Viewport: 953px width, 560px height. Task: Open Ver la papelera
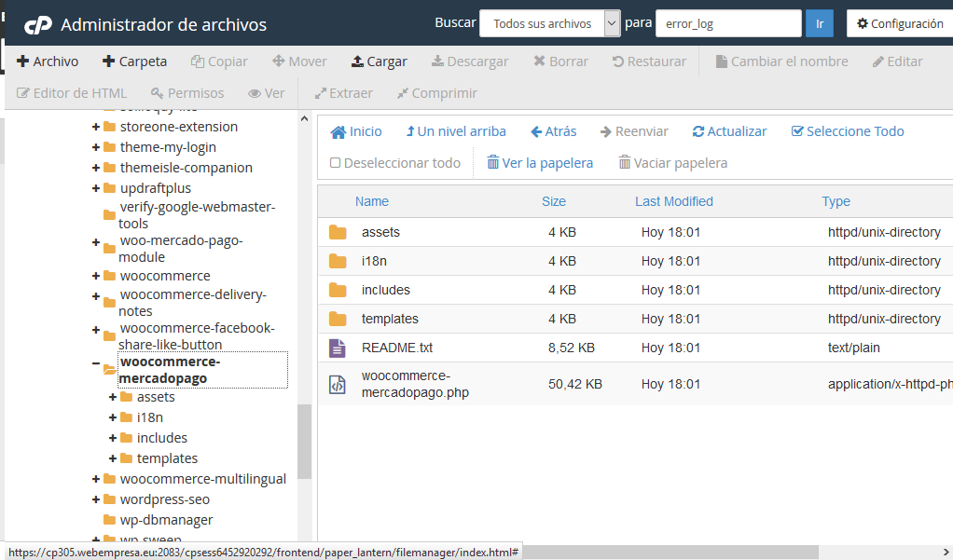(x=540, y=163)
